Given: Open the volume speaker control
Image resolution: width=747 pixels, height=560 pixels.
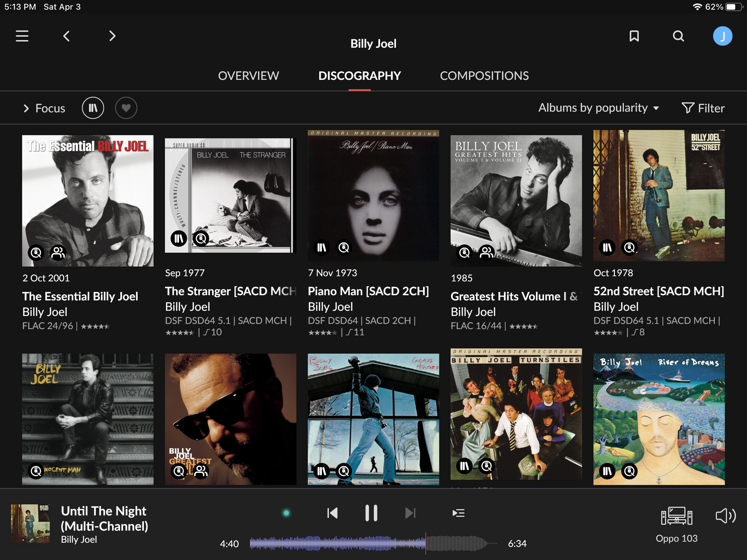Looking at the screenshot, I should coord(726,516).
